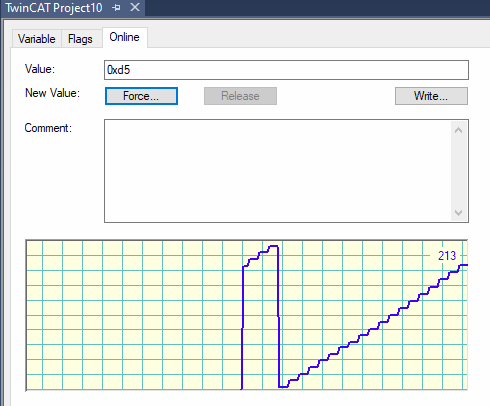This screenshot has height=406, width=490.
Task: Click the 213 value label on chart
Action: [447, 256]
